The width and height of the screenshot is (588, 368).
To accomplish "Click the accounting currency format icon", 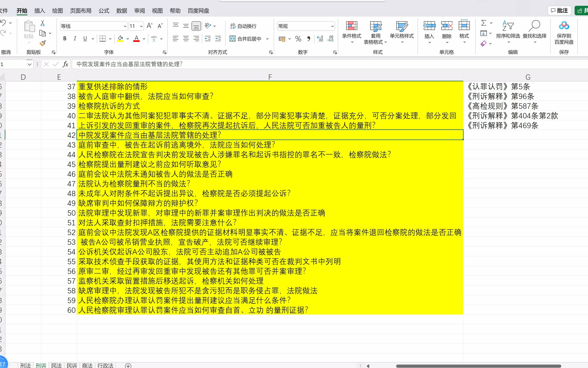I will pos(282,39).
